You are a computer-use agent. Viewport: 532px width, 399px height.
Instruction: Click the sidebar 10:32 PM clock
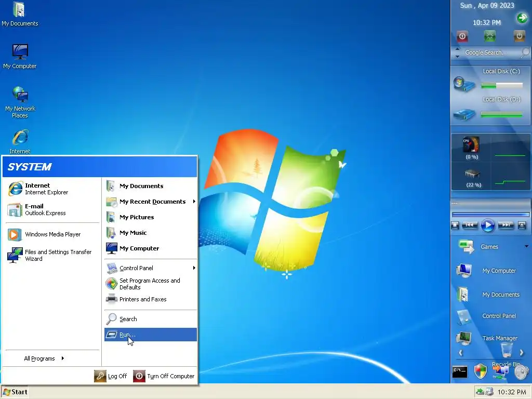tap(486, 23)
